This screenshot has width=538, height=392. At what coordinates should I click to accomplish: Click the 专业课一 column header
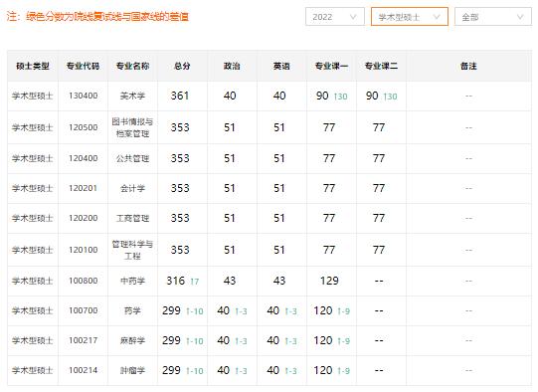331,66
